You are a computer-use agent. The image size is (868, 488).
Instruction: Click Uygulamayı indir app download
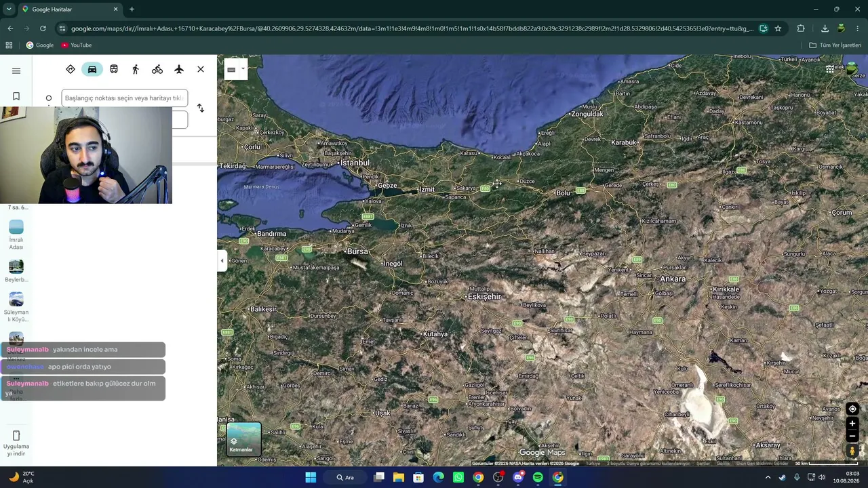(x=16, y=443)
